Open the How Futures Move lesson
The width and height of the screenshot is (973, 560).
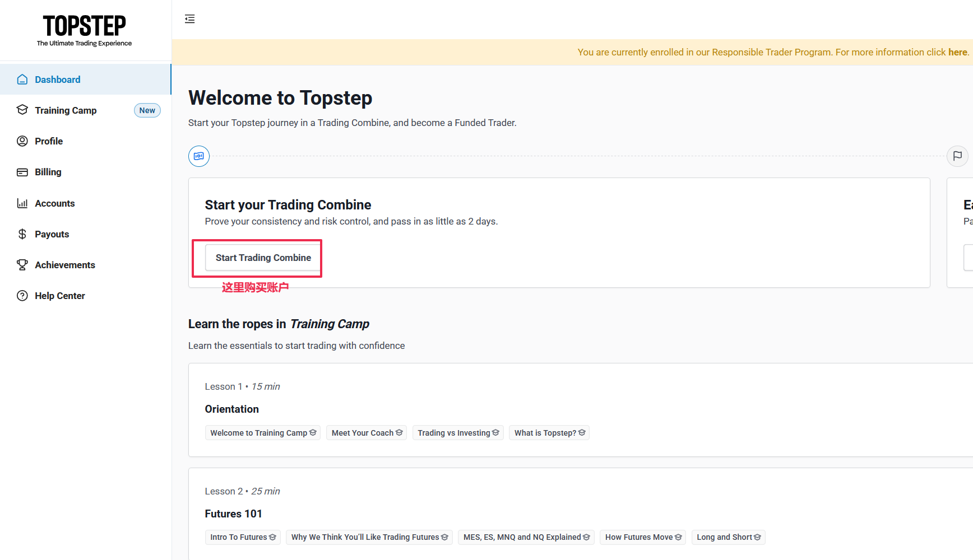pyautogui.click(x=643, y=537)
